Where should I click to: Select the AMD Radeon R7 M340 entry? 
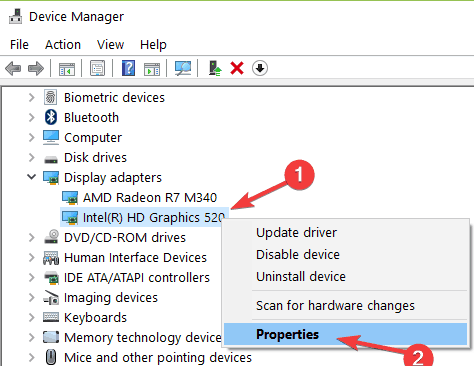pyautogui.click(x=150, y=198)
